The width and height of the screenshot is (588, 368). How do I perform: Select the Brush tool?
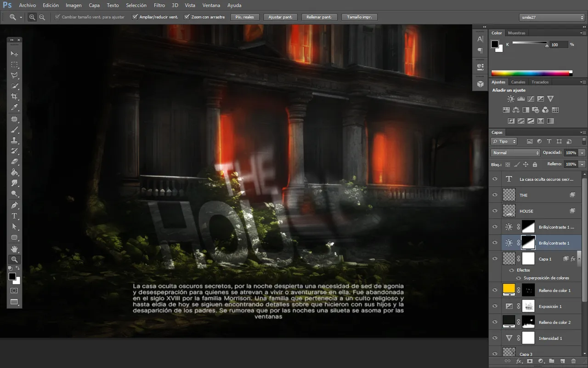tap(14, 130)
